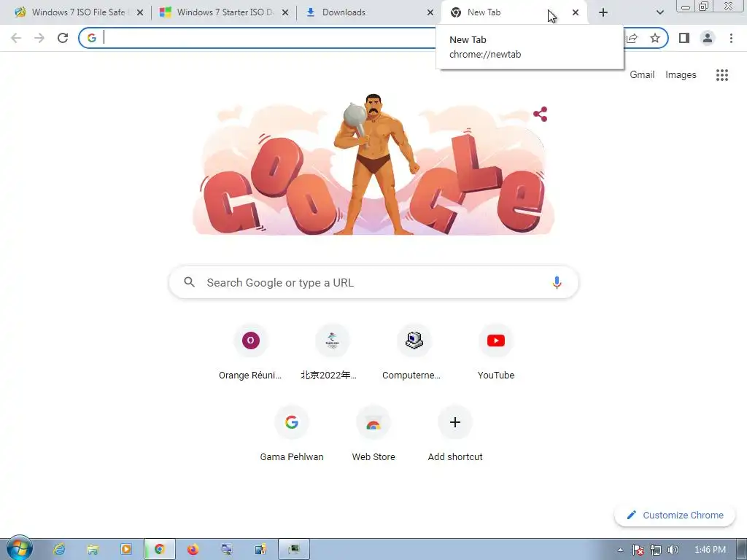Viewport: 747px width, 560px height.
Task: Share this page via the share icon in address bar
Action: point(632,38)
